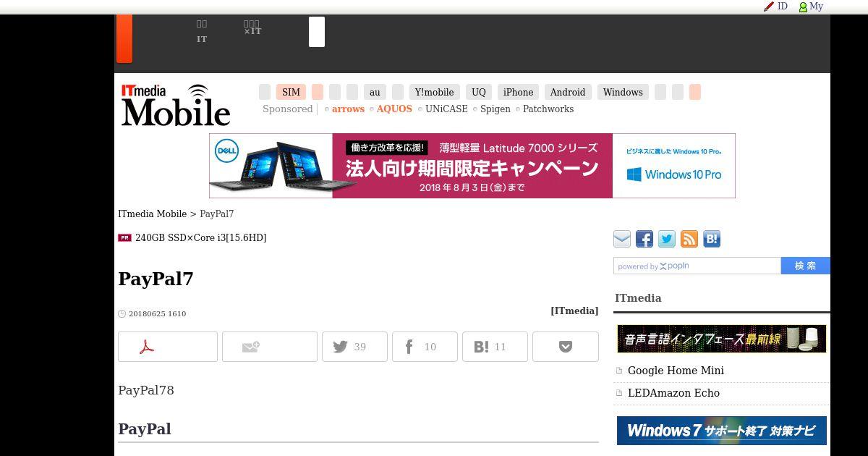This screenshot has width=868, height=456.
Task: Click the PDF print button
Action: click(168, 347)
